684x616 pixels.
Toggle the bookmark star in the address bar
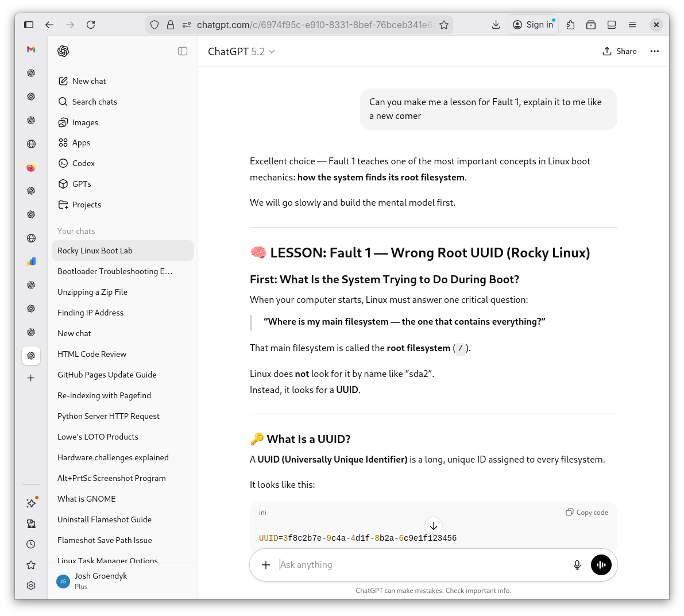(x=444, y=25)
